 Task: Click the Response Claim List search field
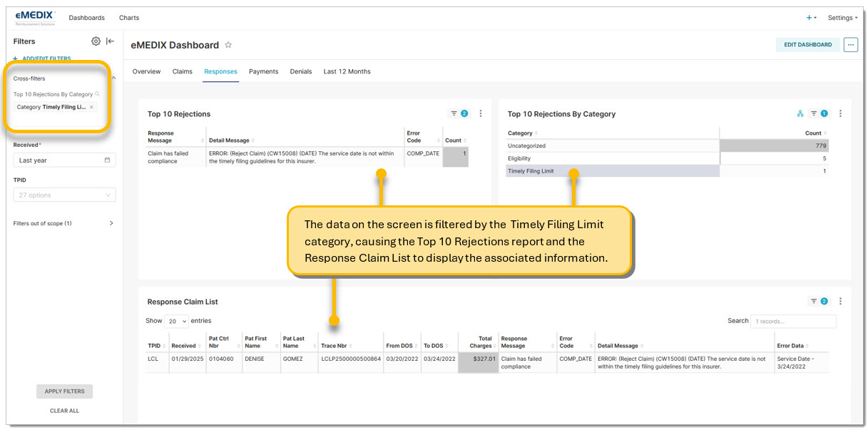[x=793, y=322]
